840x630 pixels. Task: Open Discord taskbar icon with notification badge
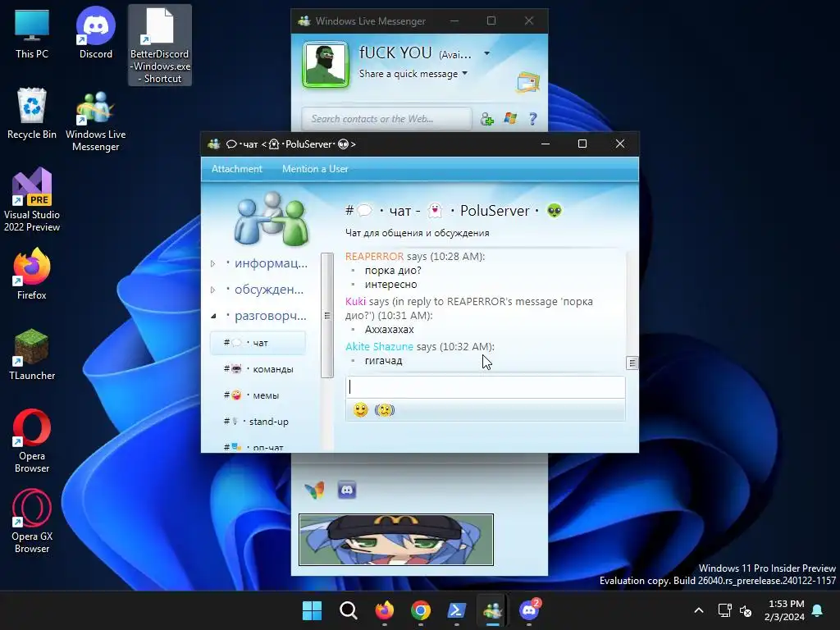click(529, 609)
